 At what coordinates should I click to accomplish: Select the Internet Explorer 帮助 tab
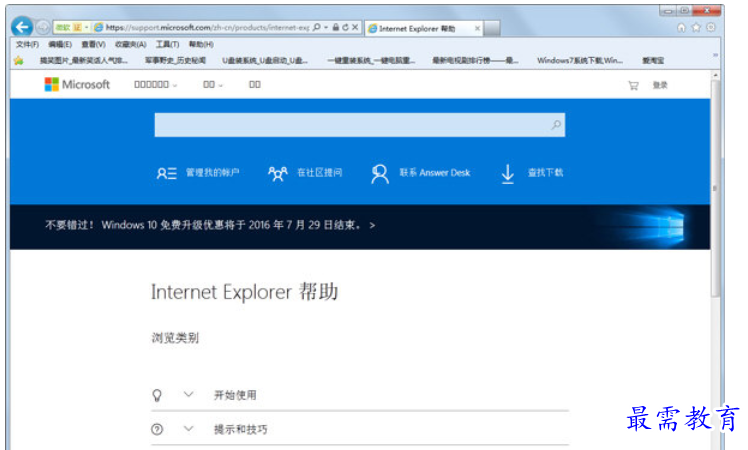(x=424, y=29)
